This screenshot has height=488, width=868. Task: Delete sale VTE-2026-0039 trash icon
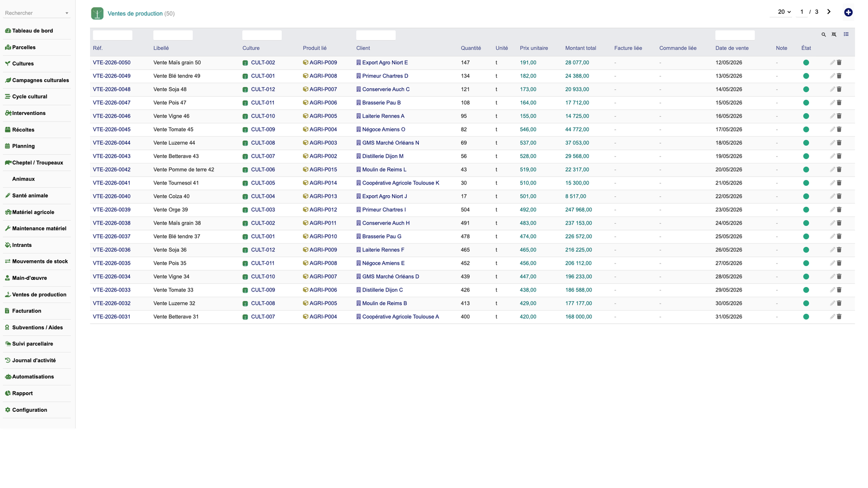tap(839, 210)
